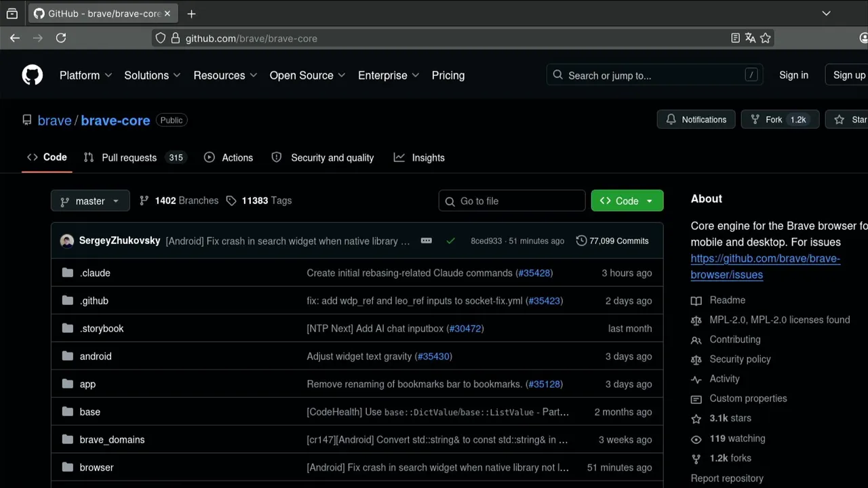Click the scale icon beside Security policy
The width and height of the screenshot is (868, 488).
point(696,359)
